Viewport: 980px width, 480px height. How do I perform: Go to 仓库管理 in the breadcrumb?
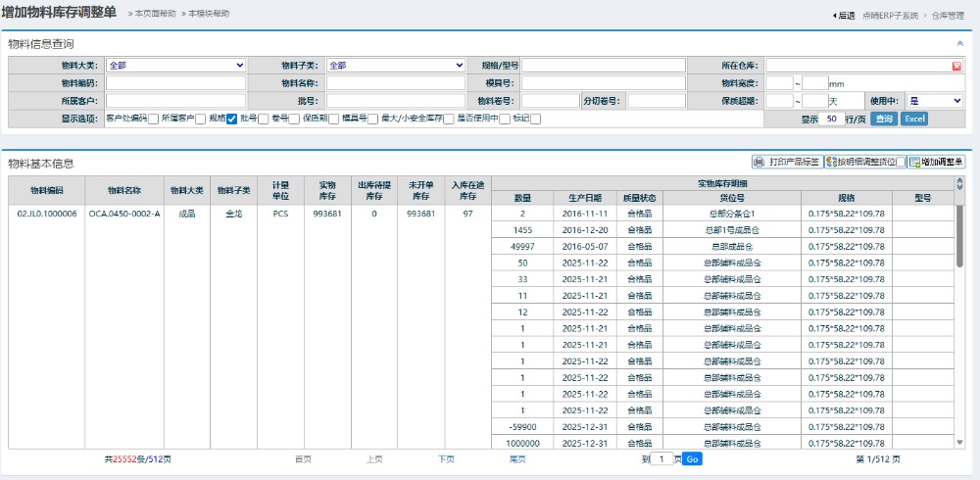947,15
